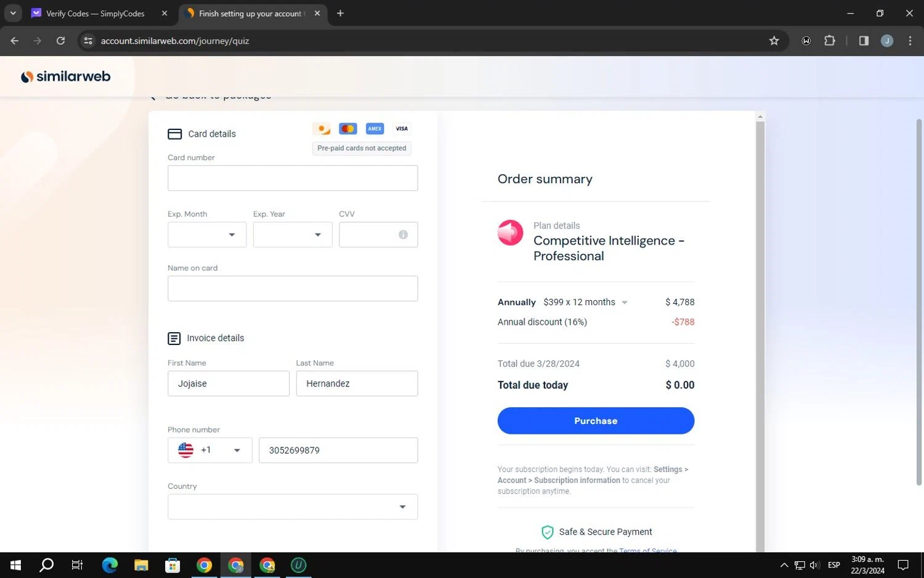The width and height of the screenshot is (924, 578).
Task: Click the Purchase button
Action: (x=596, y=421)
